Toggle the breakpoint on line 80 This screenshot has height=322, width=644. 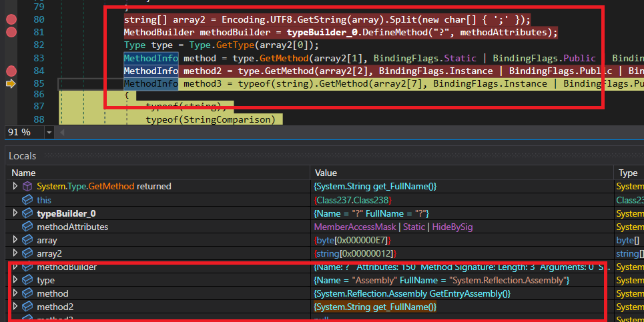pyautogui.click(x=11, y=19)
